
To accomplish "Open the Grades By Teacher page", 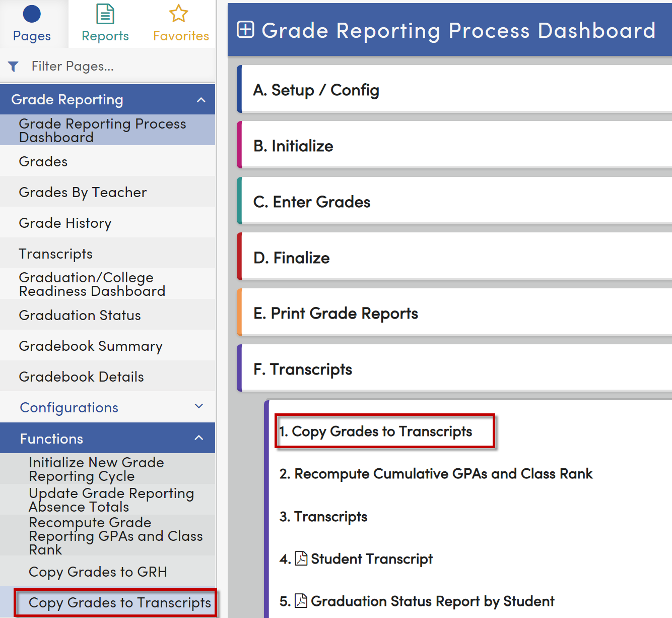I will pyautogui.click(x=83, y=192).
